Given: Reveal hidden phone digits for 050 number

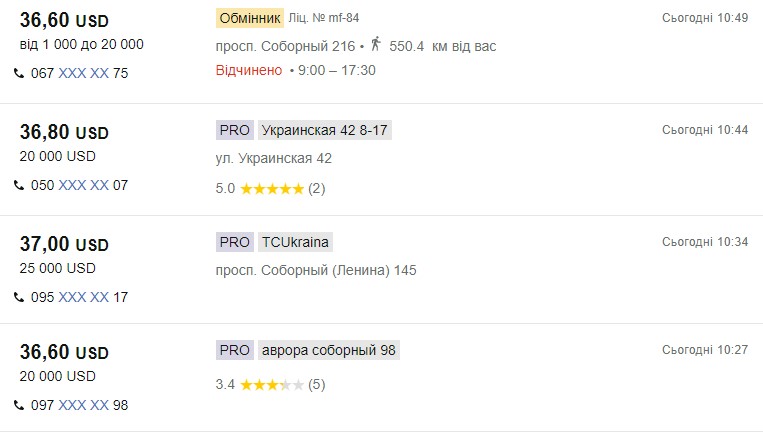Looking at the screenshot, I should tap(84, 185).
